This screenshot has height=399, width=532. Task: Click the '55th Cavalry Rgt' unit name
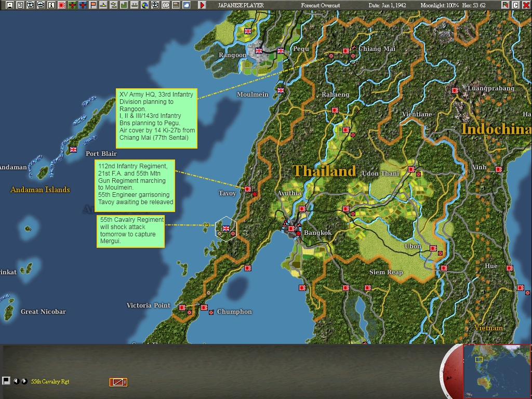pos(50,381)
